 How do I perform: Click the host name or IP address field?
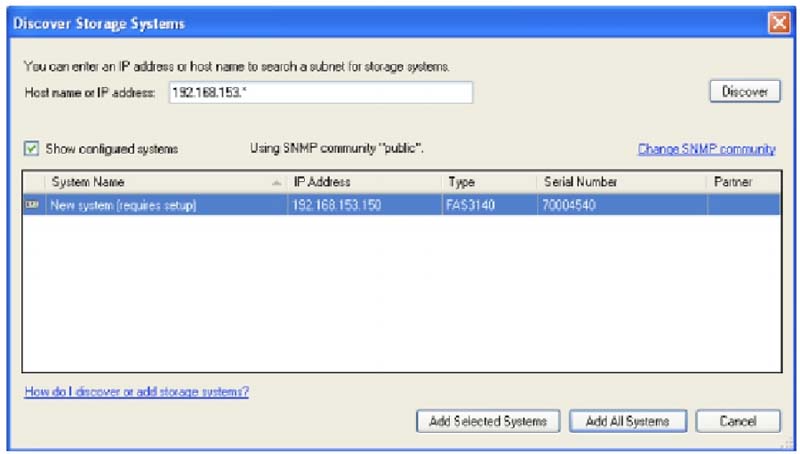click(321, 92)
